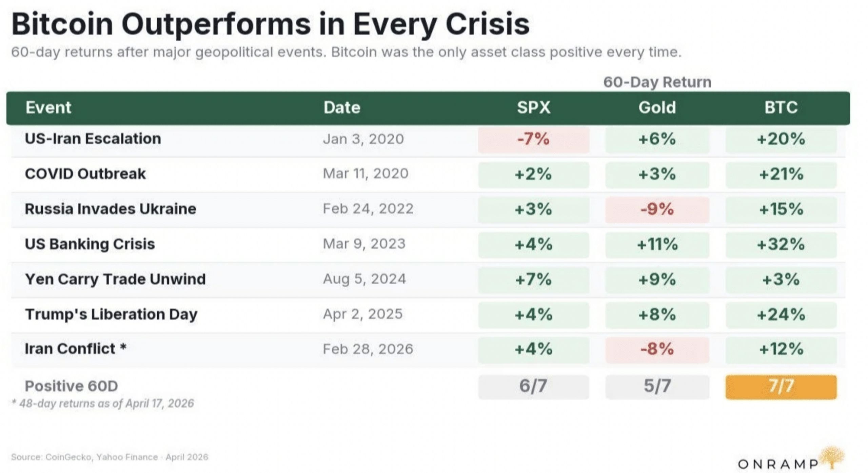Viewport: 868px width, 473px height.
Task: Click the Date column header
Action: [342, 108]
